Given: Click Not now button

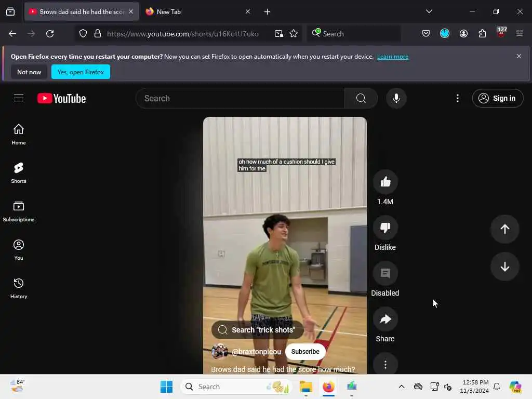Looking at the screenshot, I should click(29, 72).
